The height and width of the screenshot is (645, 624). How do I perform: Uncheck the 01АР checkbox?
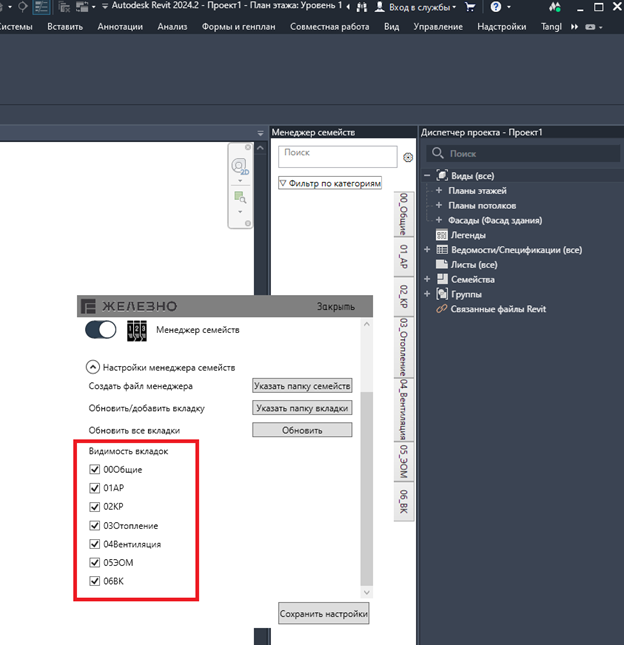(x=95, y=488)
